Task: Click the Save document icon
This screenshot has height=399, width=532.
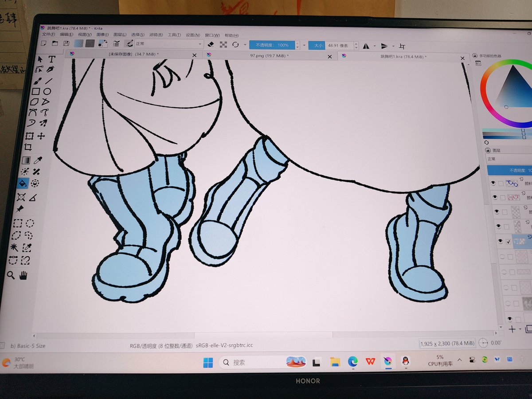Action: [x=66, y=44]
